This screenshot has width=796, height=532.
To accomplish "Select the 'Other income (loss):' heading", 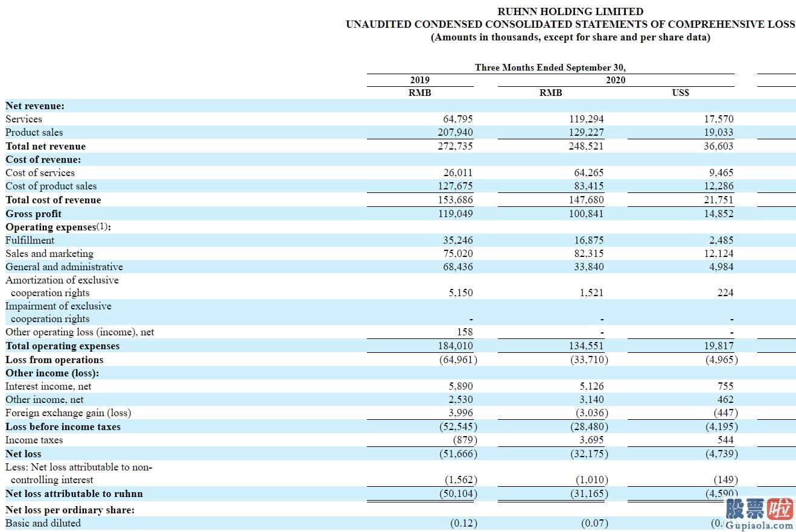I will [53, 373].
